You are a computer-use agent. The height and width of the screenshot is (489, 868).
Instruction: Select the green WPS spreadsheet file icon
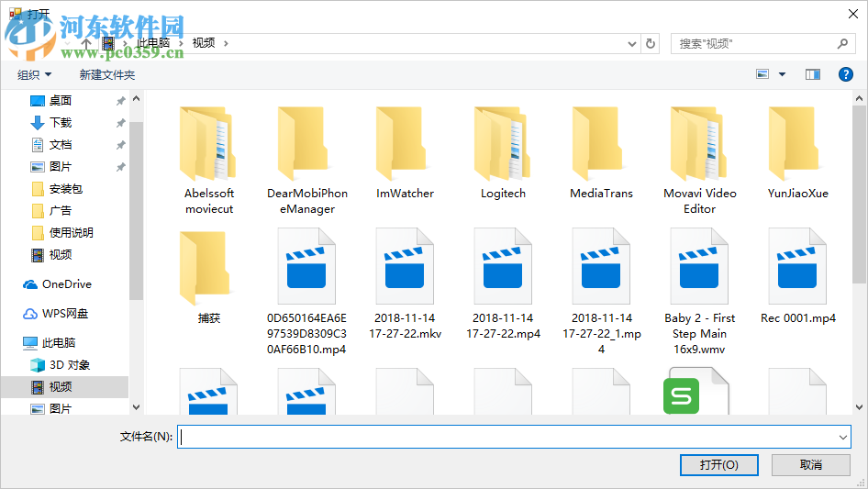tap(696, 392)
